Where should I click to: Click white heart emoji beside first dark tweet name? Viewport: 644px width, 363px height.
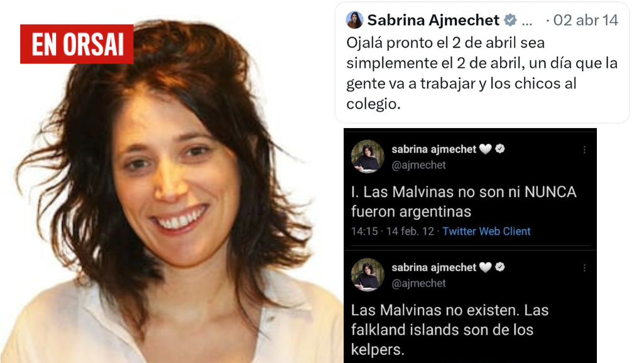(486, 149)
